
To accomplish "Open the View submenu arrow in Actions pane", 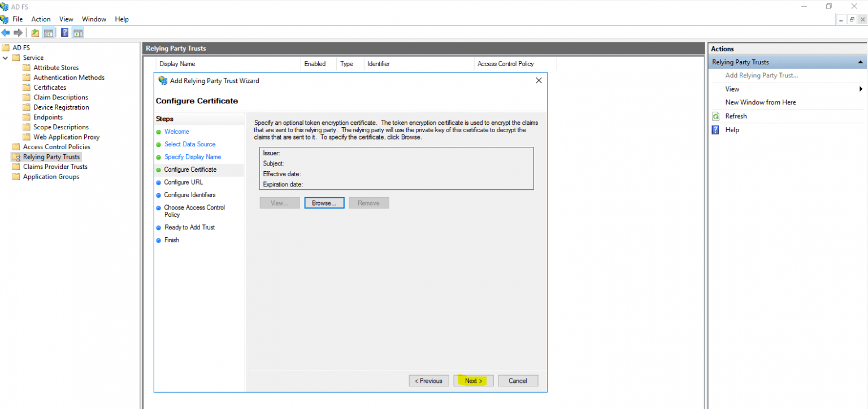I will click(860, 89).
